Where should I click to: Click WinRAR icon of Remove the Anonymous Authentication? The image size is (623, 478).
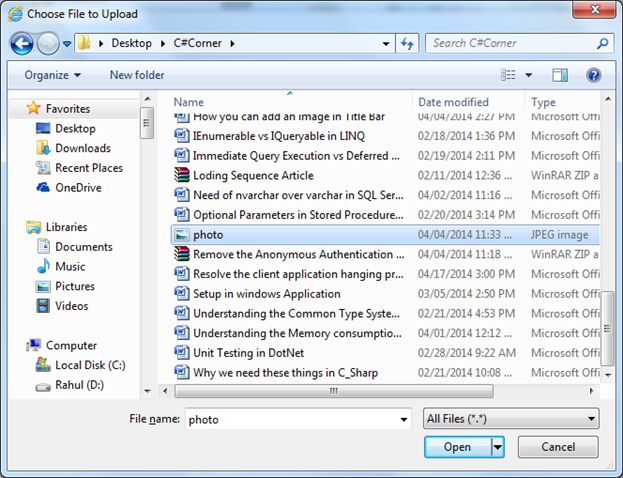182,254
